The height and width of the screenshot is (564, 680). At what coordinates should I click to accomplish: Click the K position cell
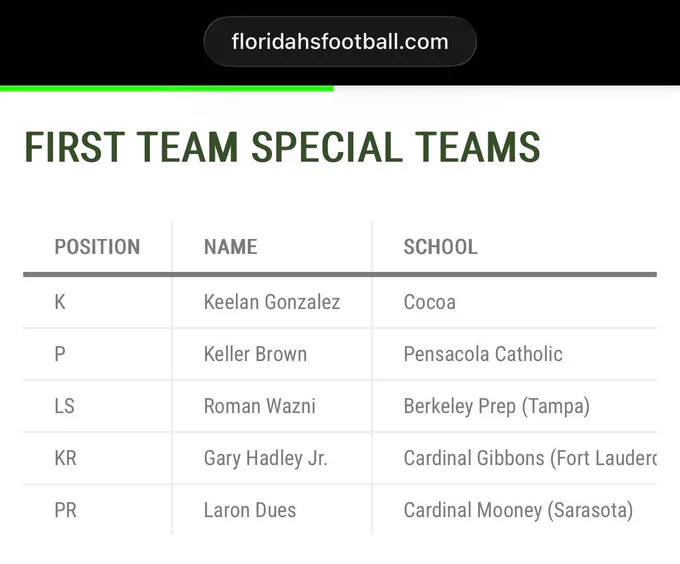tap(98, 302)
